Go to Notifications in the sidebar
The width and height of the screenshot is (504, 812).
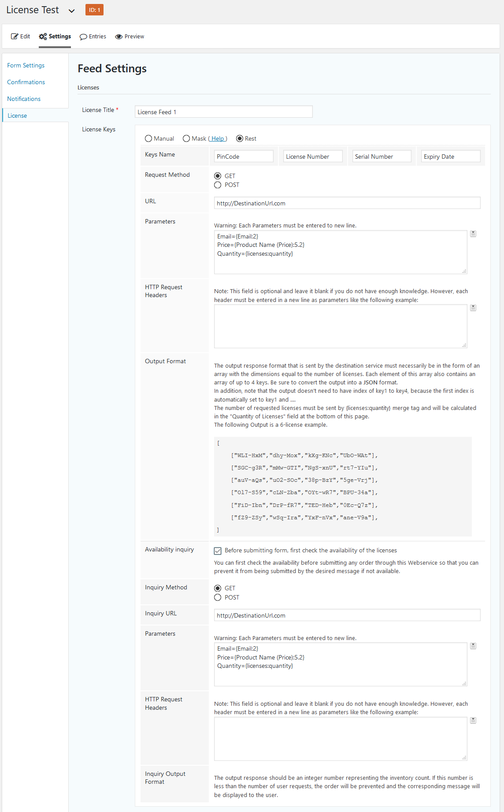(24, 99)
